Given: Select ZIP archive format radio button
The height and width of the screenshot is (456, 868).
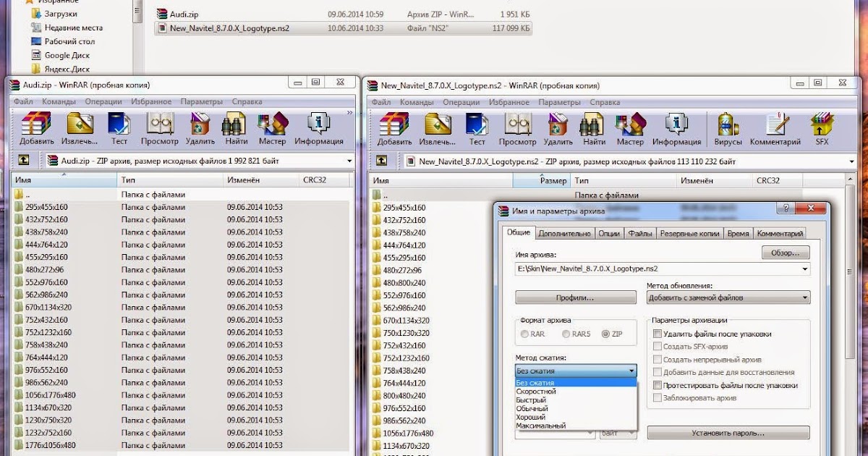Looking at the screenshot, I should (605, 334).
